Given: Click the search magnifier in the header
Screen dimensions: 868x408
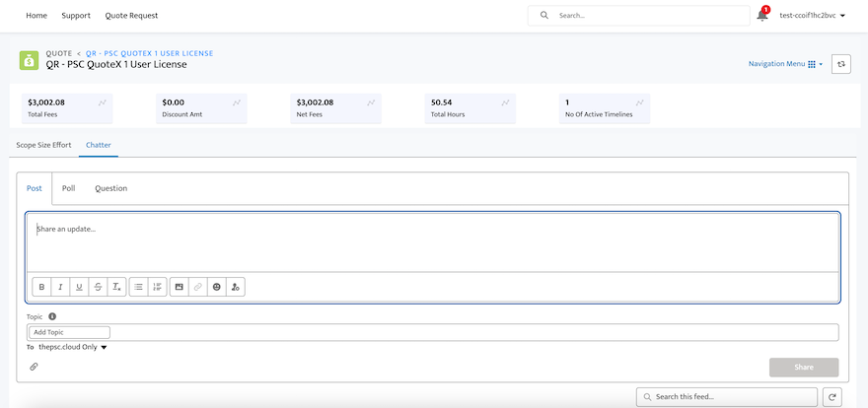Looking at the screenshot, I should pyautogui.click(x=544, y=16).
